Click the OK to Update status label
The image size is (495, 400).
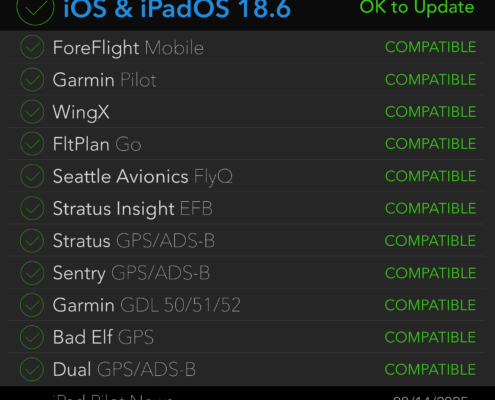(x=417, y=7)
